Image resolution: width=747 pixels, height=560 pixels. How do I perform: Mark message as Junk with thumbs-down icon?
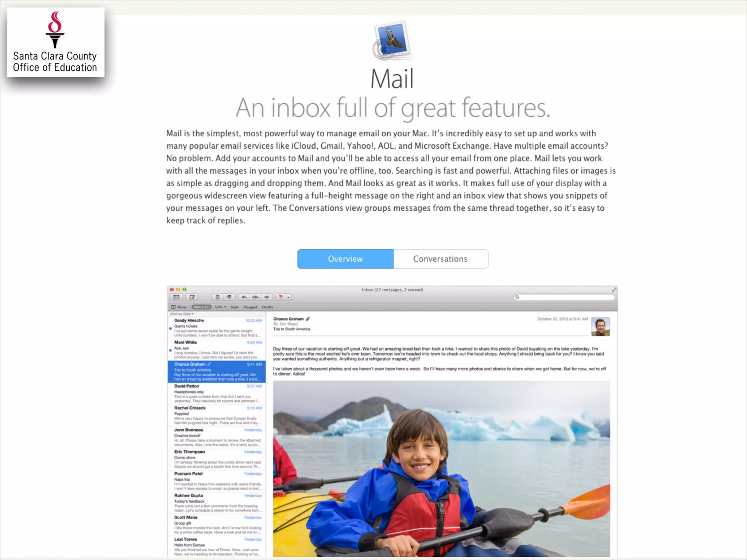(x=229, y=297)
